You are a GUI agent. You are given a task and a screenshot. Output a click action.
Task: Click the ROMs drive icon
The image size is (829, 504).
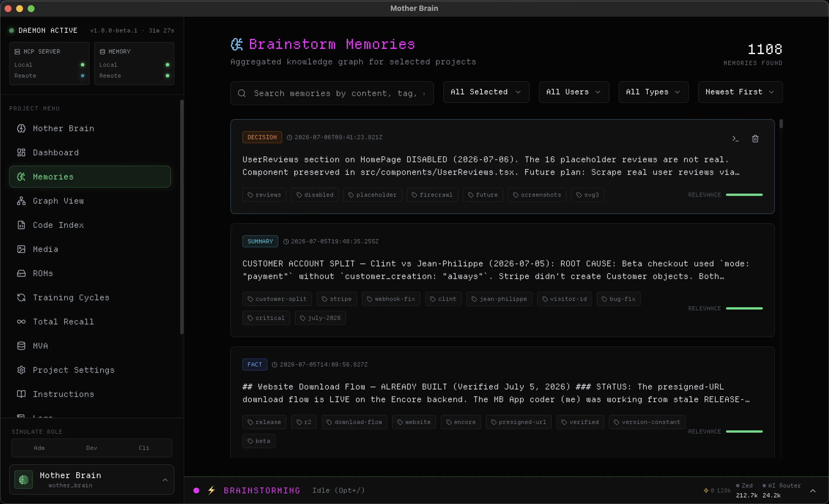21,273
